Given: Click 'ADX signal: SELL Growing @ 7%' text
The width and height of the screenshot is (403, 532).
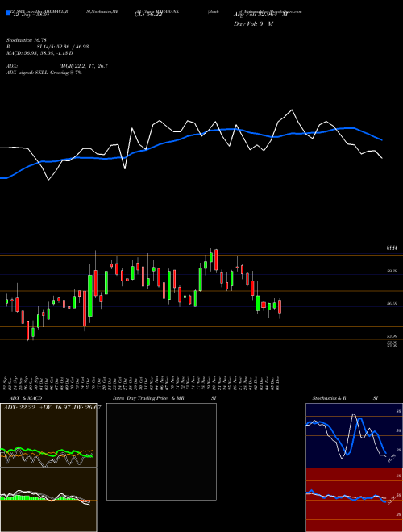Looking at the screenshot, I should (44, 73).
